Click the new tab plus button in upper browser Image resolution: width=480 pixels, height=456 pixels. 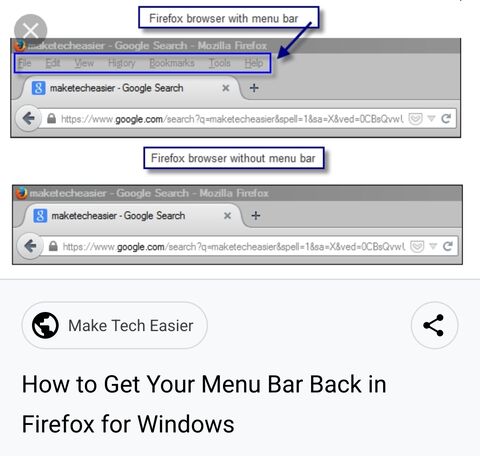pos(254,88)
